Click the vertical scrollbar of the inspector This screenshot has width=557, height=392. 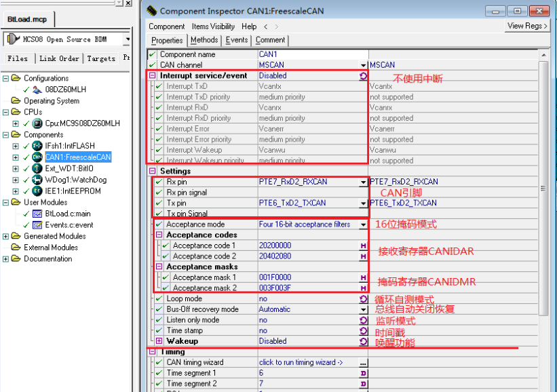[x=543, y=188]
